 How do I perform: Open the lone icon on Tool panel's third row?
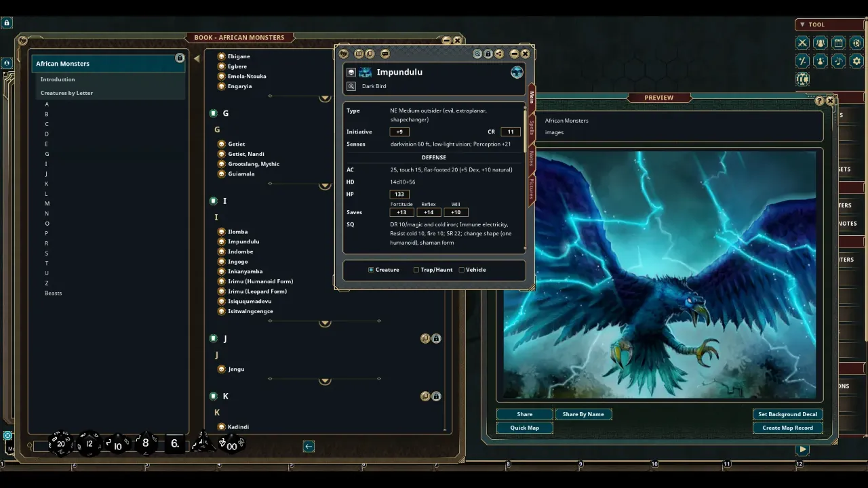tap(802, 79)
